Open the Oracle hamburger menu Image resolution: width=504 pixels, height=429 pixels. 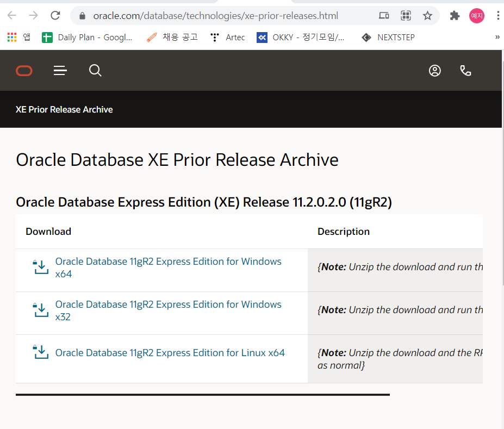pos(60,70)
